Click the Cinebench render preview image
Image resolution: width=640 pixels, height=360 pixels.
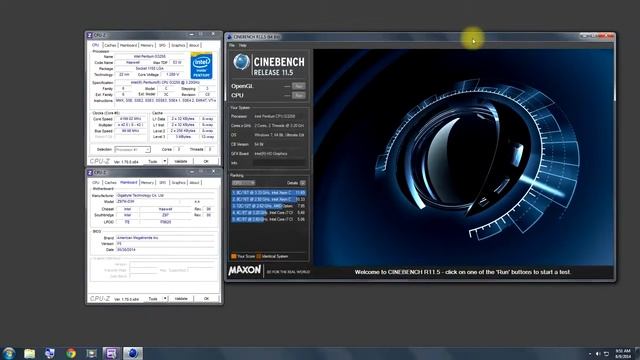(463, 157)
